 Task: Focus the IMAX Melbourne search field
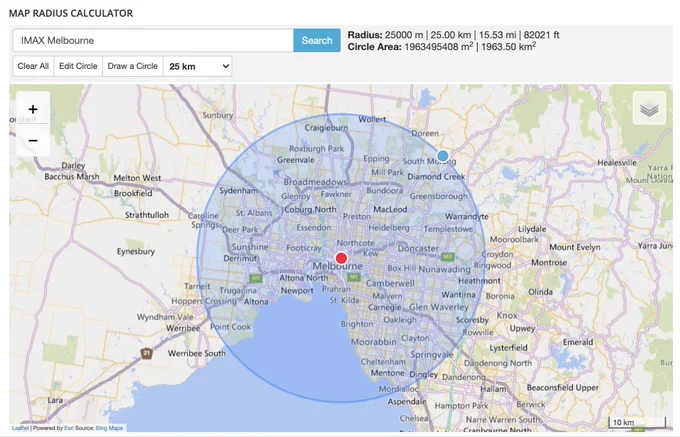pos(153,40)
